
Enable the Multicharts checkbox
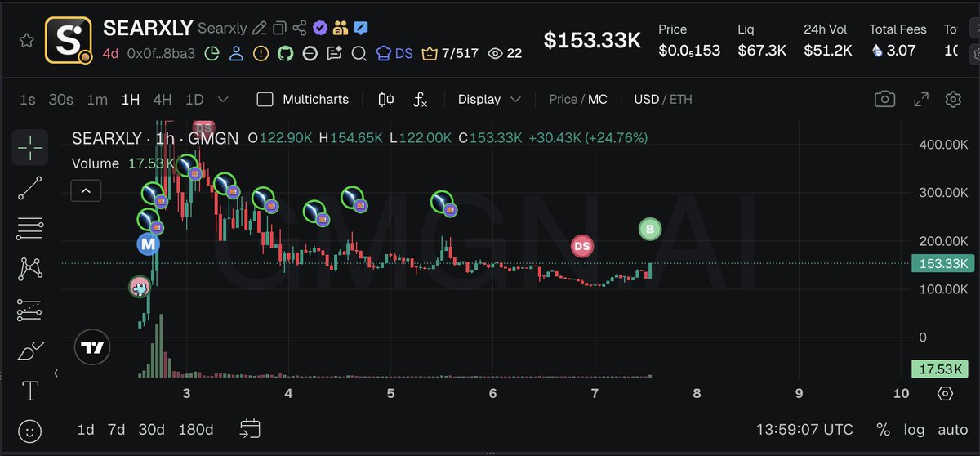click(x=265, y=100)
